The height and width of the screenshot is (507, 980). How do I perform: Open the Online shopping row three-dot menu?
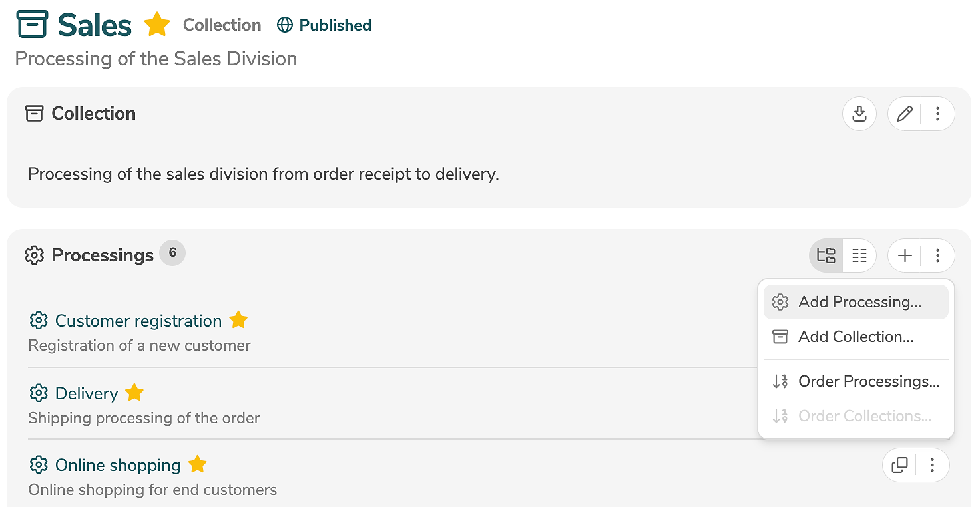tap(932, 465)
